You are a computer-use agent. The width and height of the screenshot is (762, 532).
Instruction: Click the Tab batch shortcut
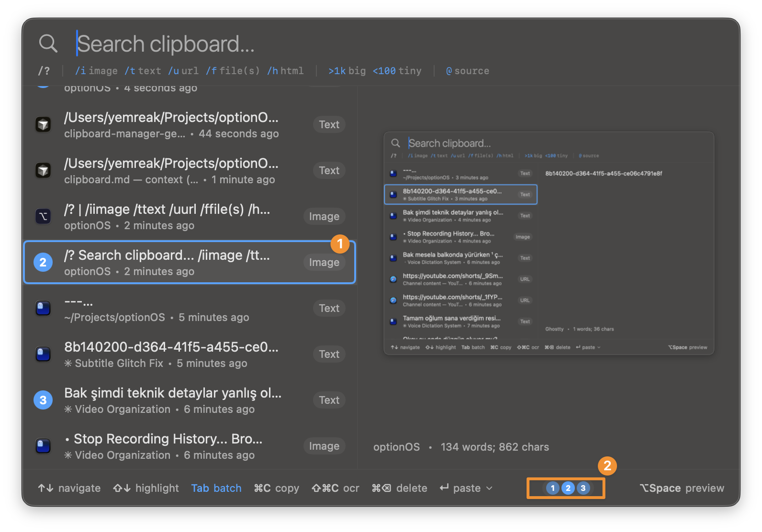(216, 488)
